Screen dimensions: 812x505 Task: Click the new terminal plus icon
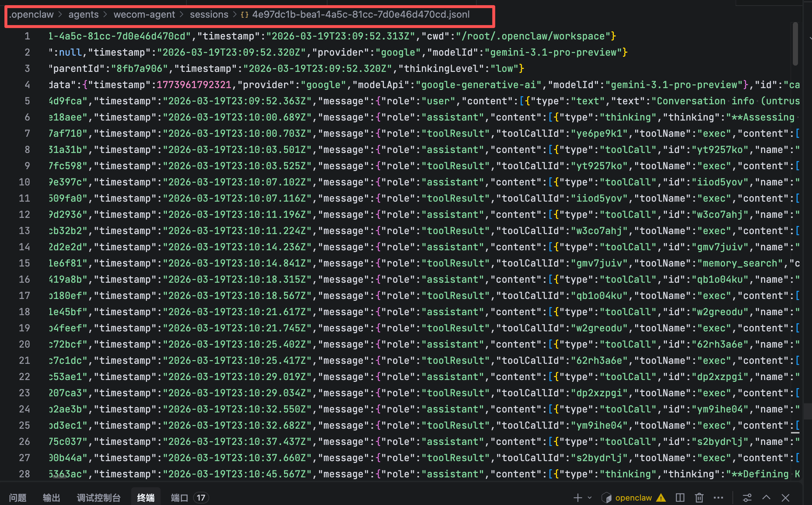pyautogui.click(x=578, y=498)
